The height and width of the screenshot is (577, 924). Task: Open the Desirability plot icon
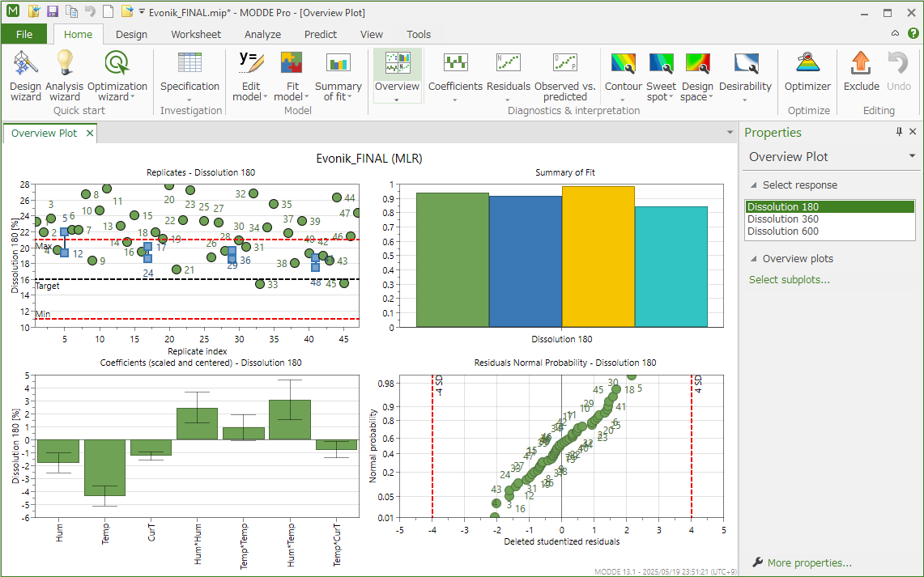click(746, 63)
